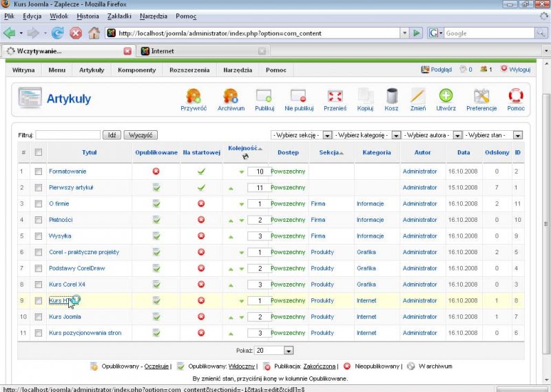Click the Przywróć toolbar icon
The image size is (551, 392).
pos(194,96)
